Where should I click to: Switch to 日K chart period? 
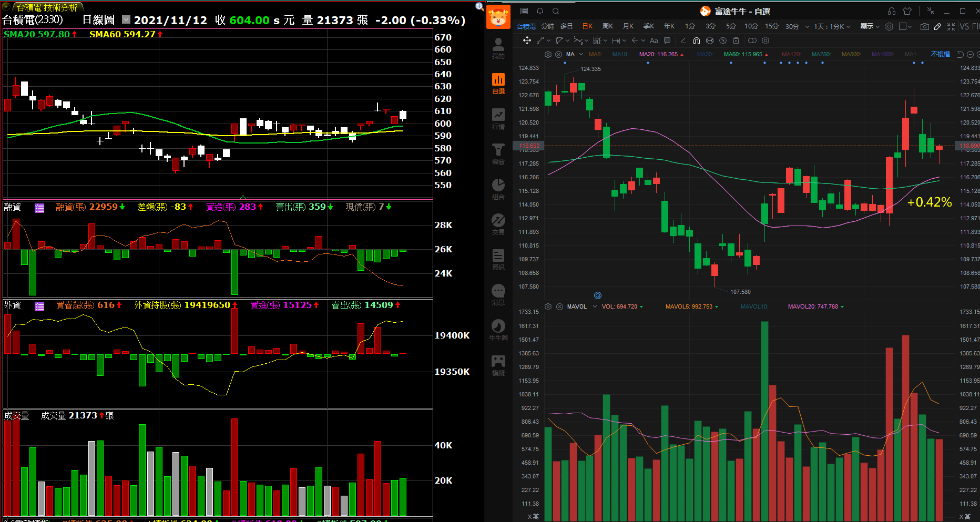pos(587,26)
